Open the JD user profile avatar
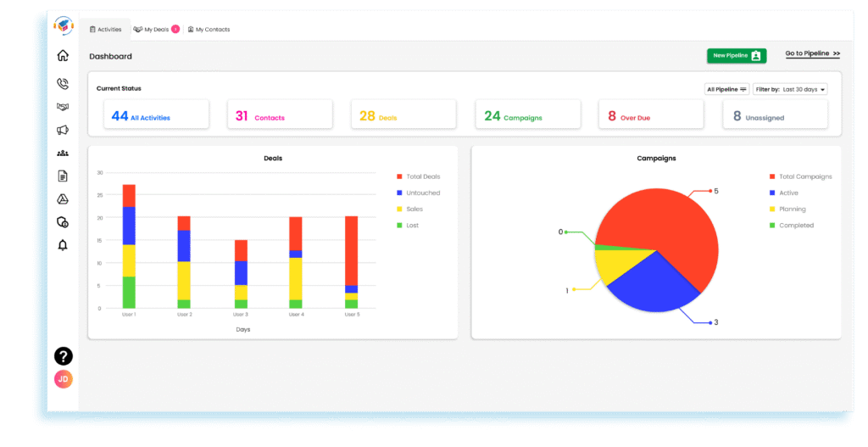This screenshot has width=868, height=447. [63, 379]
